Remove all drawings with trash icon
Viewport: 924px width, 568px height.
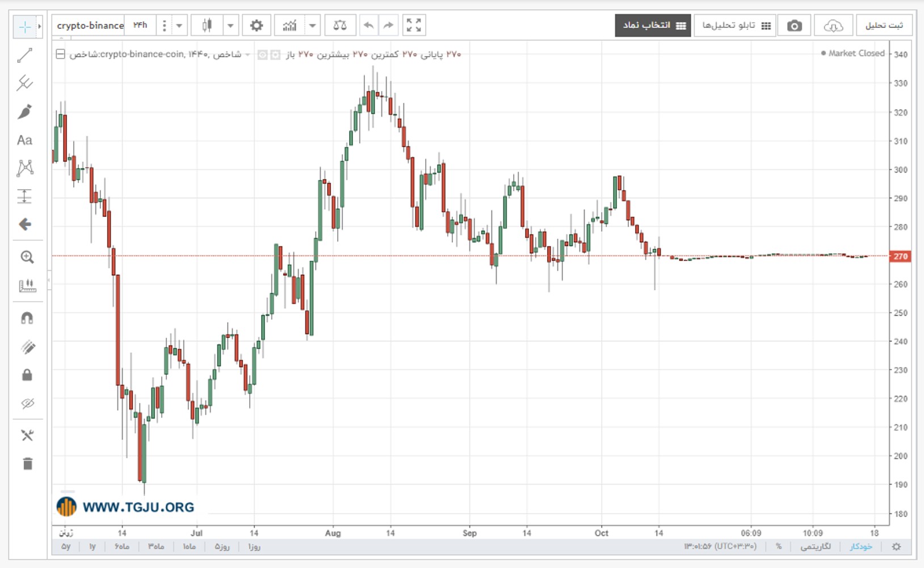coord(27,463)
